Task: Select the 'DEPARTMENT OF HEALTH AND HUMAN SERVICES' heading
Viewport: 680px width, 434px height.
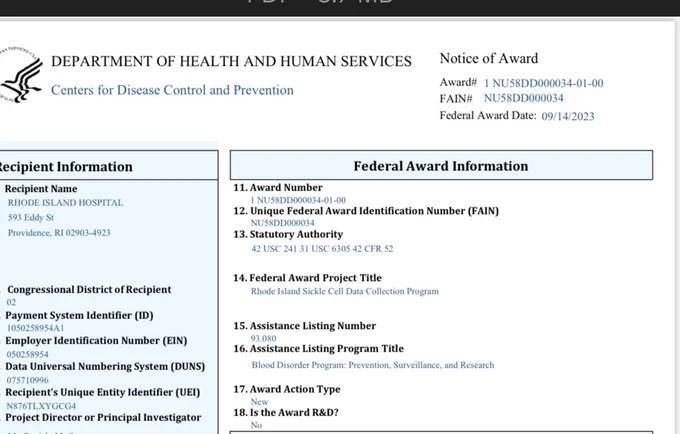Action: click(231, 61)
